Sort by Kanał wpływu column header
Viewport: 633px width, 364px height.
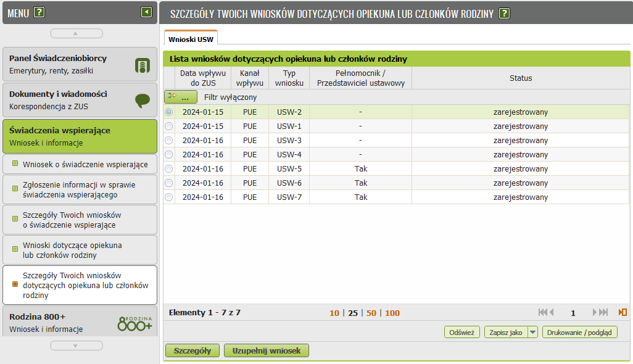coord(250,78)
